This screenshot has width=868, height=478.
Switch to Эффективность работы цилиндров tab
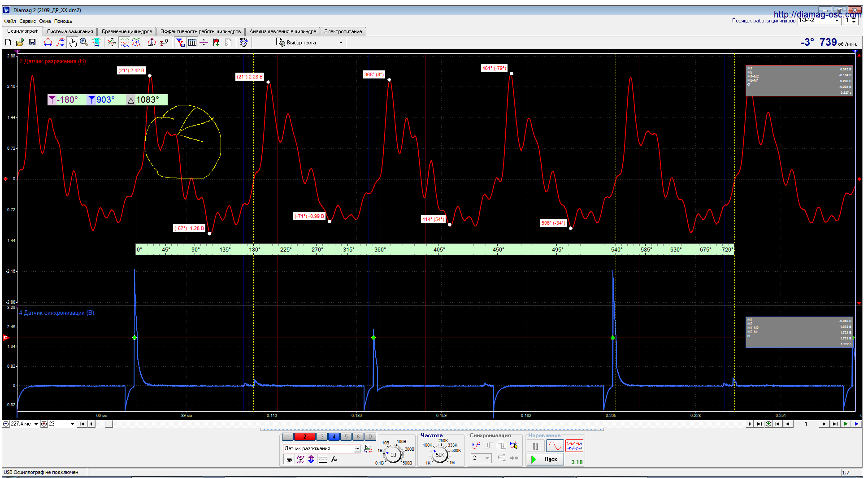(201, 31)
